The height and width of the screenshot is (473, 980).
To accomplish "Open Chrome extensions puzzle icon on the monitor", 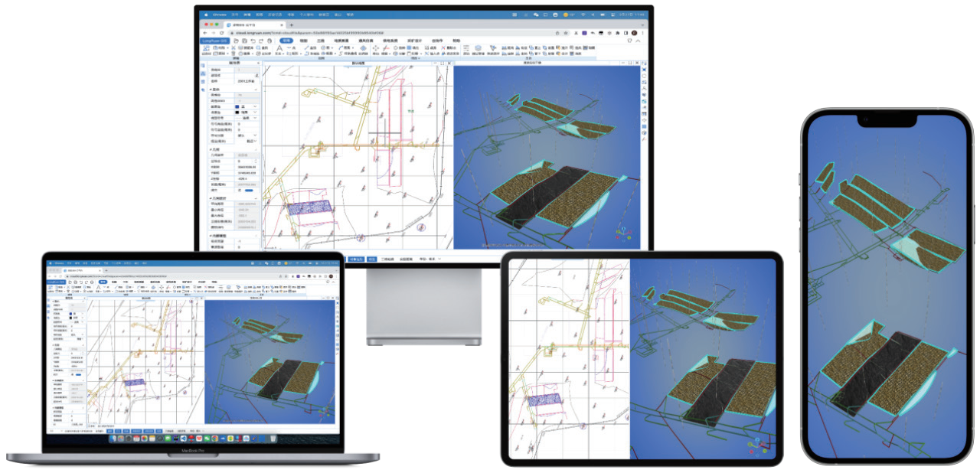I will (x=617, y=33).
